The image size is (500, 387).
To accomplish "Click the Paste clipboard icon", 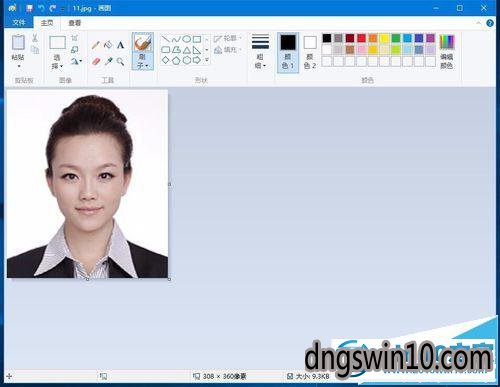I will pyautogui.click(x=18, y=42).
